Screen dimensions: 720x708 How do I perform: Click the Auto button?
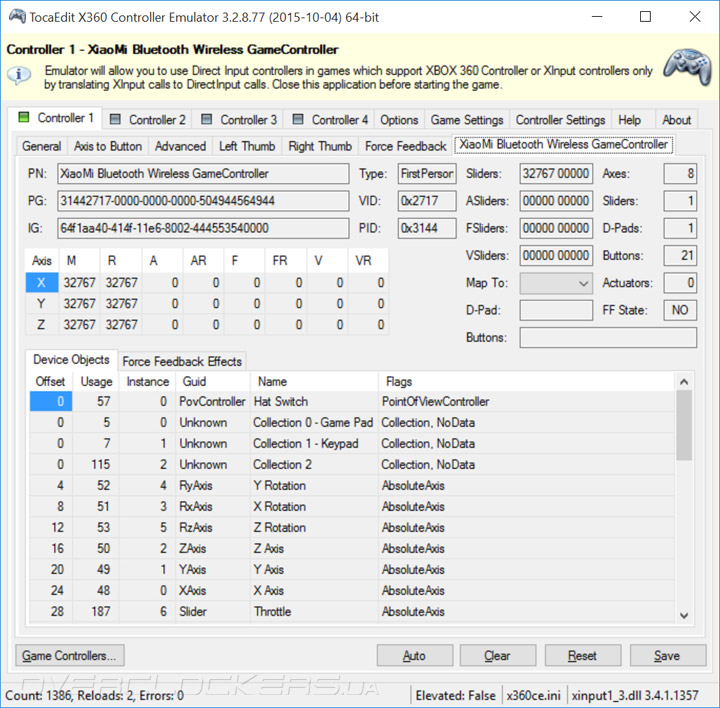click(415, 656)
